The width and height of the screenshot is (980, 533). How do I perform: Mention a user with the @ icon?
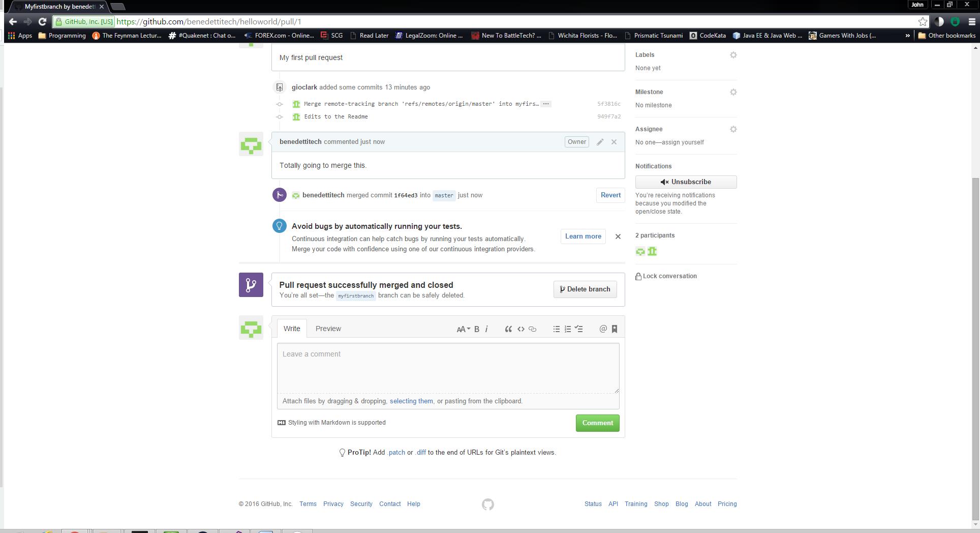pos(603,329)
